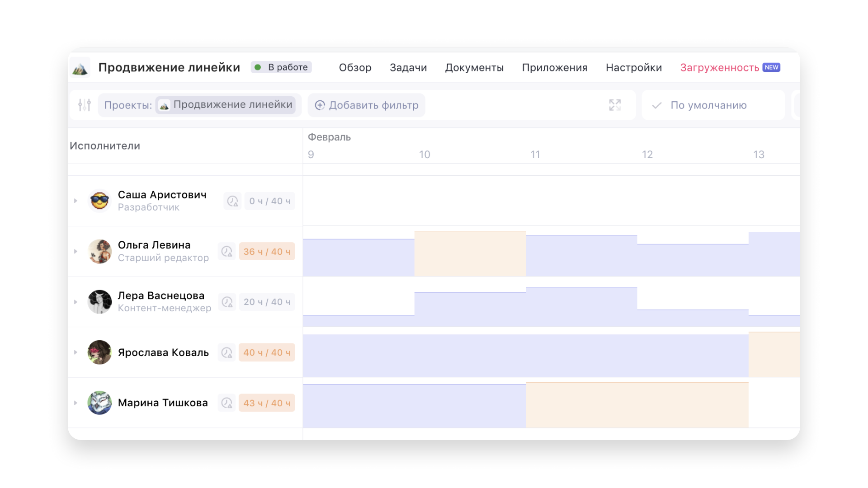Click the Продвижение линейки project filter chip
Image resolution: width=868 pixels, height=488 pixels.
click(226, 105)
